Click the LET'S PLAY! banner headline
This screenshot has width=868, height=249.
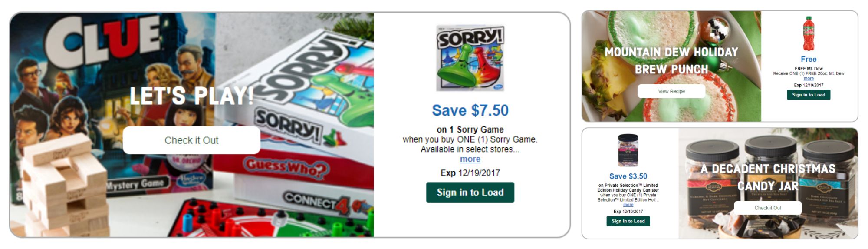(x=191, y=96)
